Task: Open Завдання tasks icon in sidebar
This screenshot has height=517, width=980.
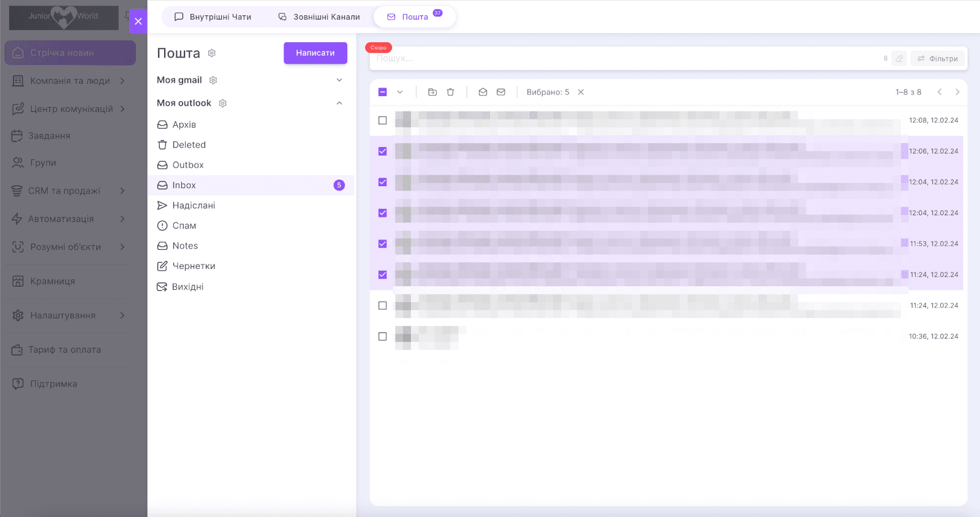Action: click(x=17, y=136)
